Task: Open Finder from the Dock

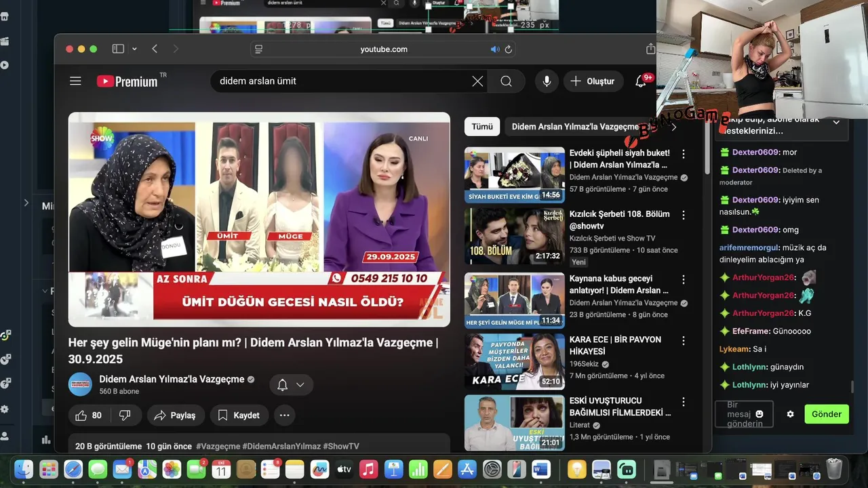Action: point(24,469)
